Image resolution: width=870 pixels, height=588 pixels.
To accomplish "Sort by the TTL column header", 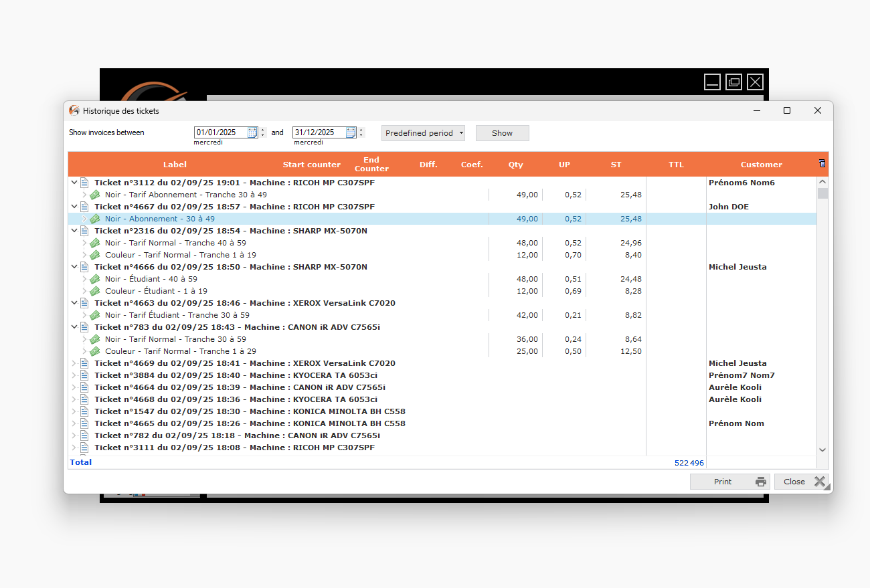I will 676,165.
